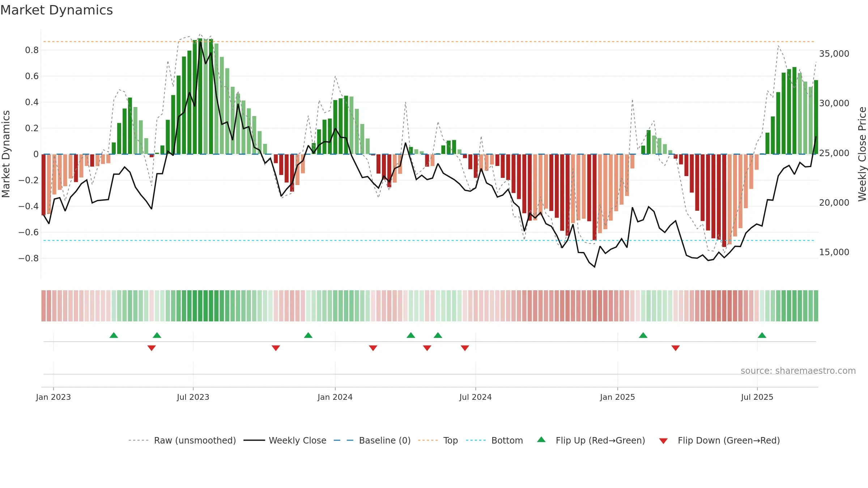Click the tallest dark green bar at the Jul 2023 peak
The width and height of the screenshot is (868, 488).
(x=200, y=96)
